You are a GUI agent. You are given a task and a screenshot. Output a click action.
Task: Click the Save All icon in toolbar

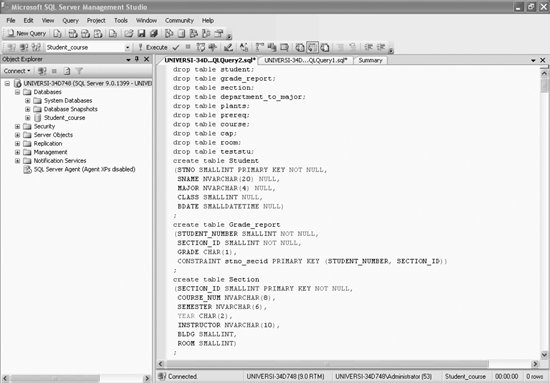coord(154,33)
